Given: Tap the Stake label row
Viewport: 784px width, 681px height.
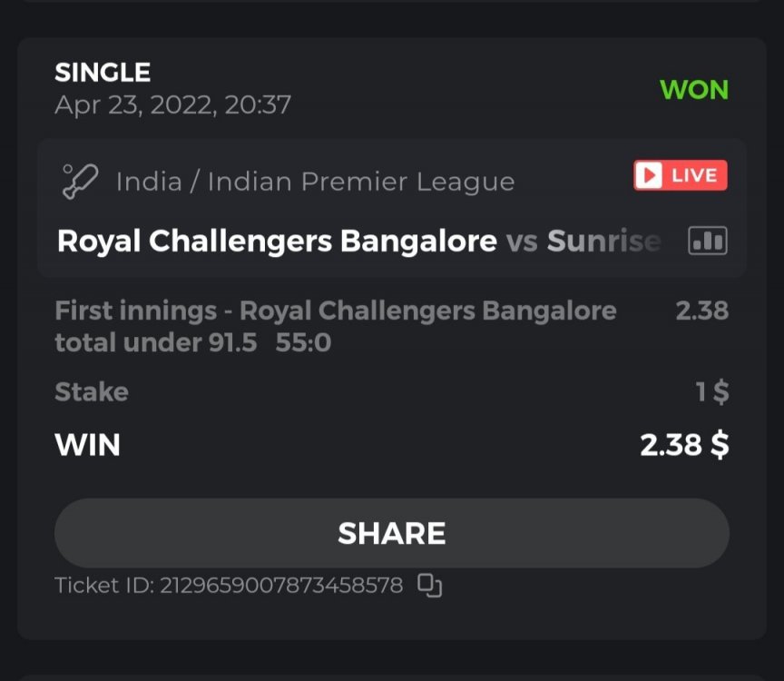Looking at the screenshot, I should point(391,391).
